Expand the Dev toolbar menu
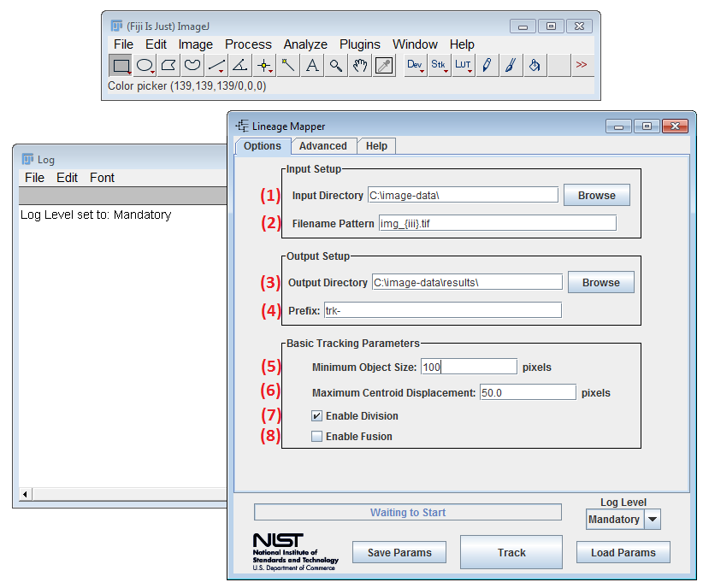The height and width of the screenshot is (588, 703). point(414,65)
